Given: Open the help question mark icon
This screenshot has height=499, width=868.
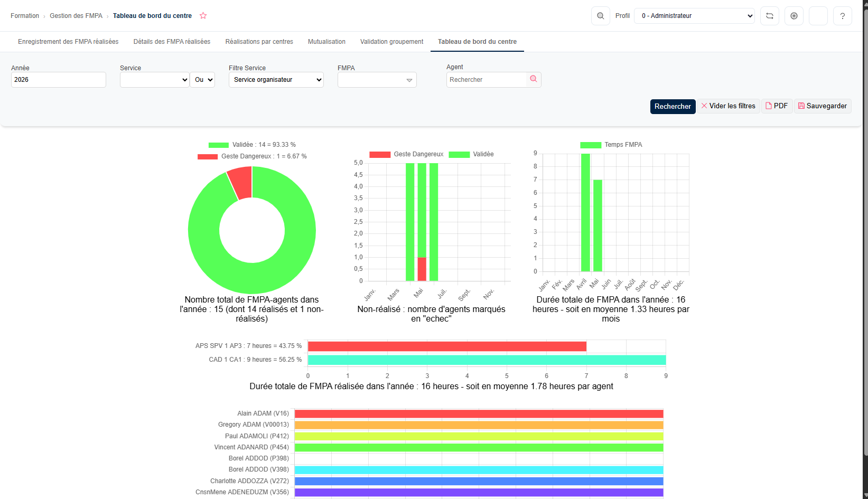Looking at the screenshot, I should point(843,16).
